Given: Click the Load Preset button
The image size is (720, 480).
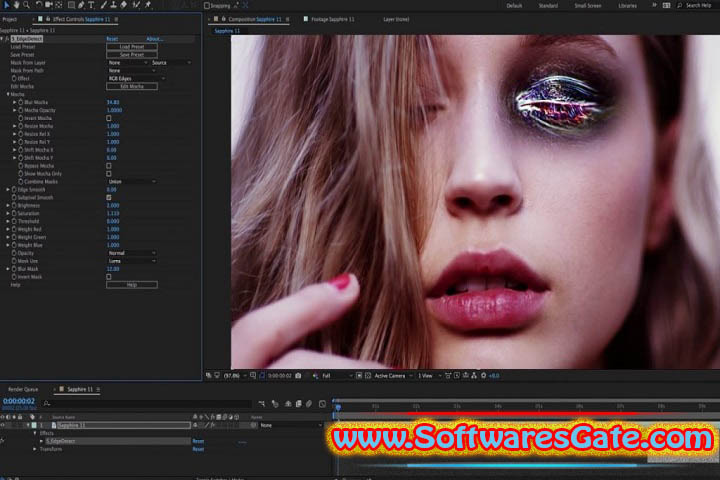Looking at the screenshot, I should pyautogui.click(x=132, y=47).
